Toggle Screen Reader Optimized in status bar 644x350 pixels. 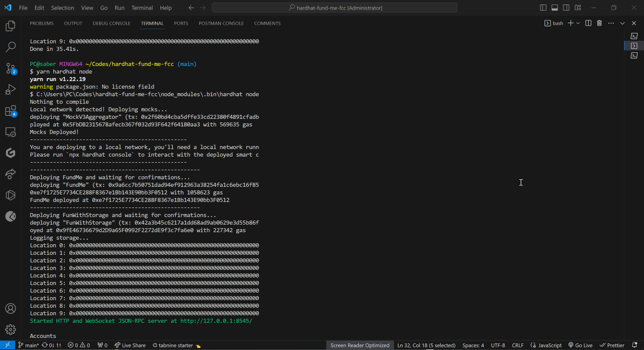point(360,345)
